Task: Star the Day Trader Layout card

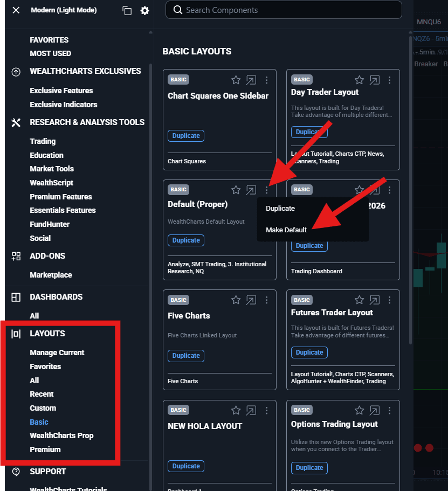Action: 360,80
